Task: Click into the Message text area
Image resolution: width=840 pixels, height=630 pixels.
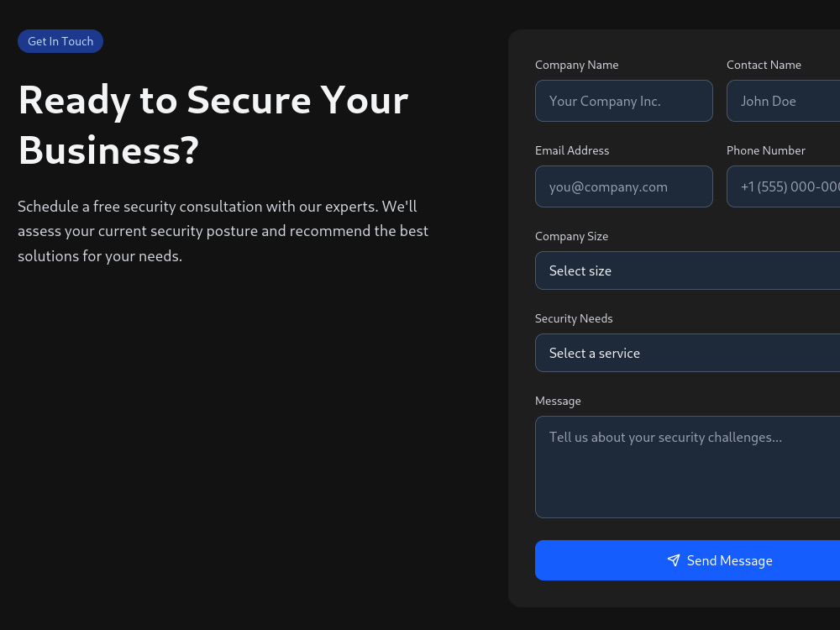Action: coord(687,467)
